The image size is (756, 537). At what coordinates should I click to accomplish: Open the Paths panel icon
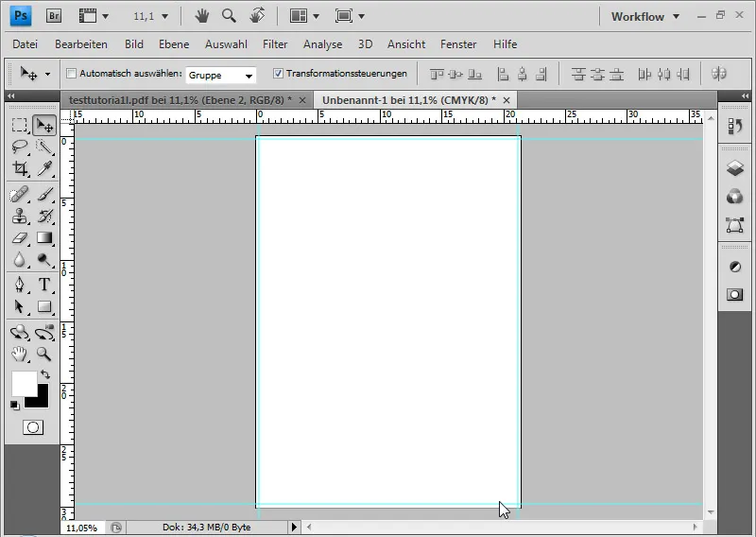pyautogui.click(x=735, y=225)
